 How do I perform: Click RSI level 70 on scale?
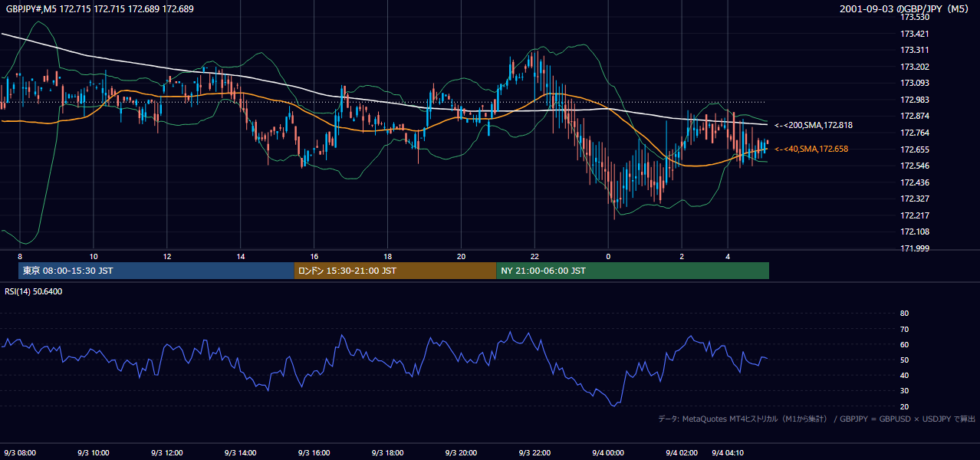904,329
